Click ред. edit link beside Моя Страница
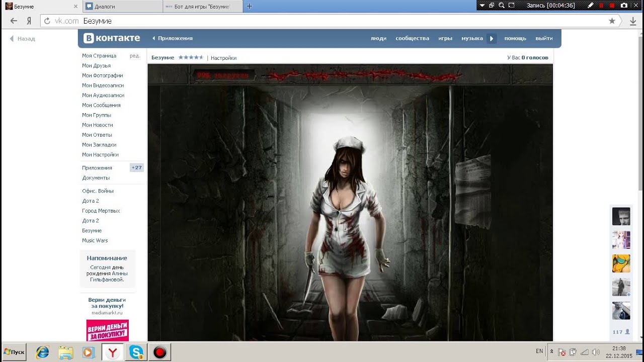The height and width of the screenshot is (362, 644). (135, 56)
